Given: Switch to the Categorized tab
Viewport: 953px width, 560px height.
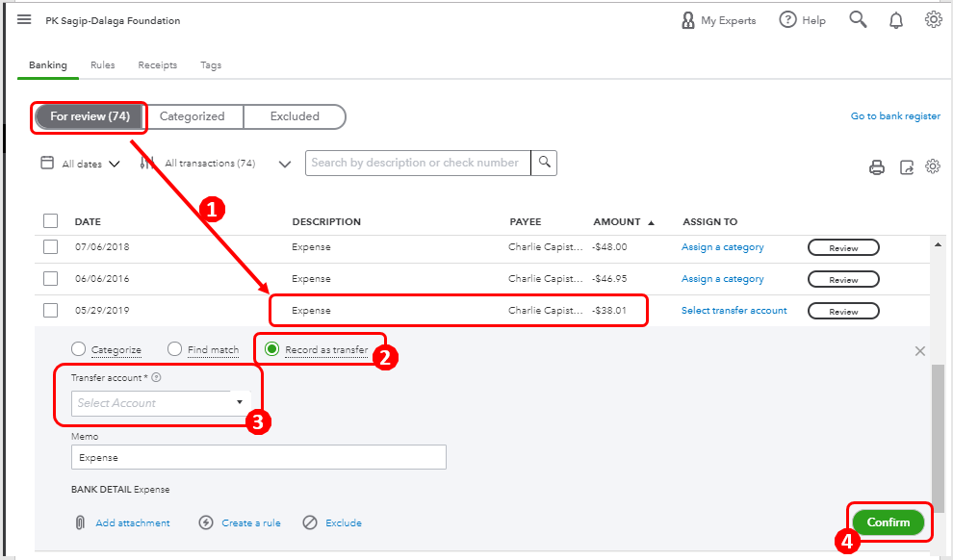Looking at the screenshot, I should (192, 116).
